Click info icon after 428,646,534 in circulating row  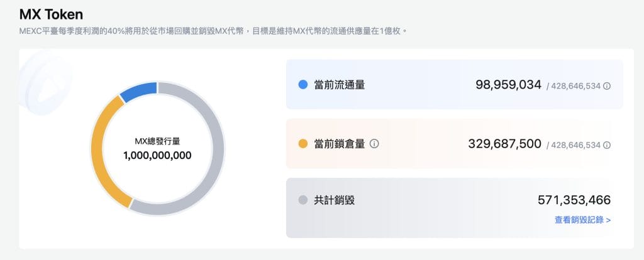[x=607, y=86]
